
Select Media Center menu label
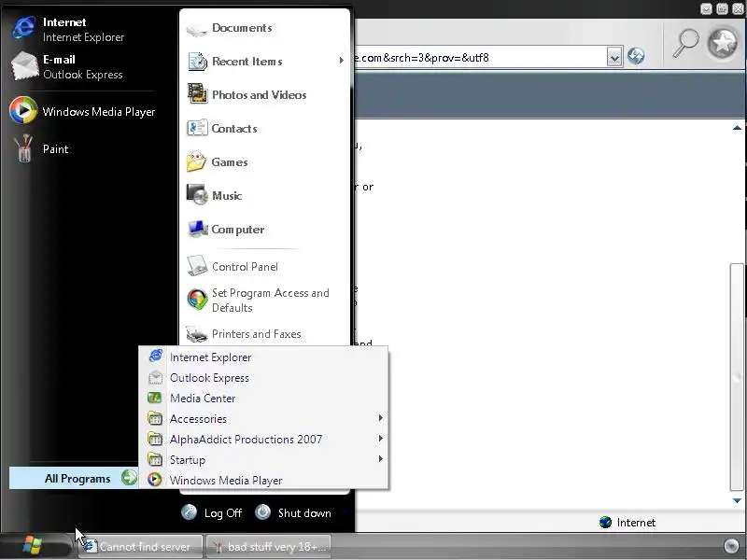pos(203,399)
